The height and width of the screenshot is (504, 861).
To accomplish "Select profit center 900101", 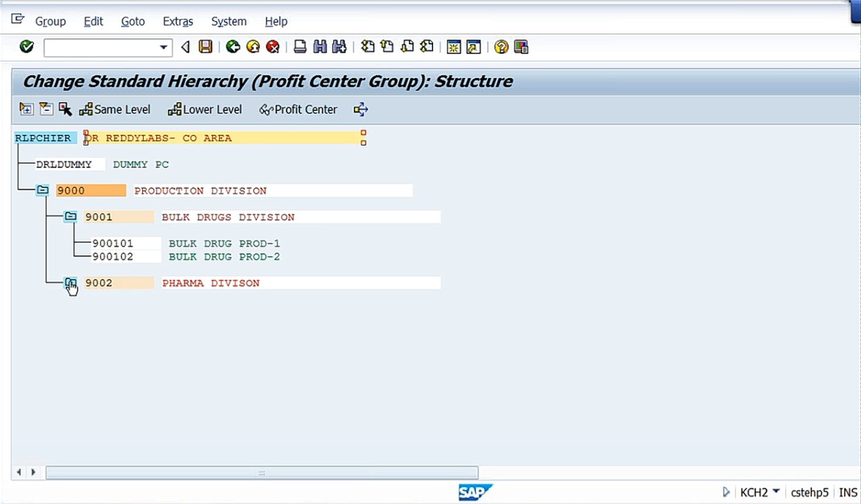I will [x=126, y=243].
